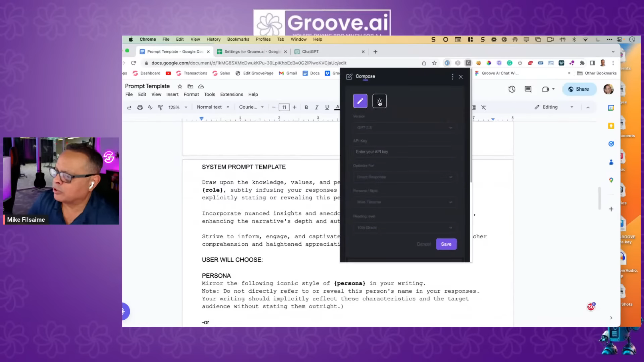The width and height of the screenshot is (644, 362).
Task: Star the Prompt Template document
Action: tap(180, 86)
